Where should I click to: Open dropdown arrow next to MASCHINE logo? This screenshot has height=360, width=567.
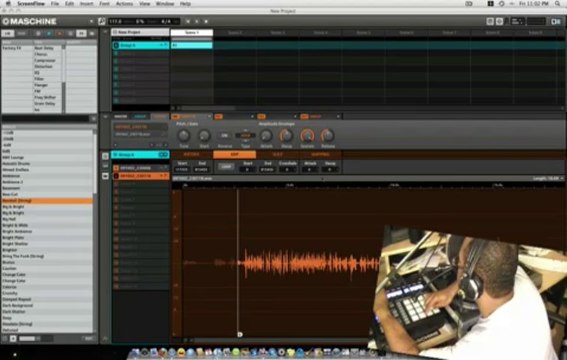[x=91, y=21]
